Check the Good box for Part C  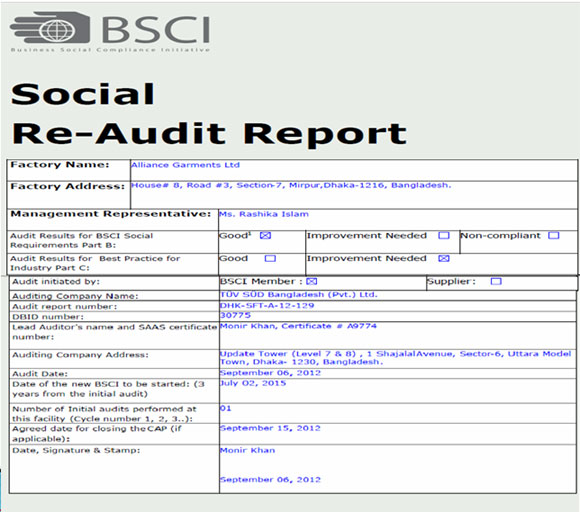click(270, 258)
